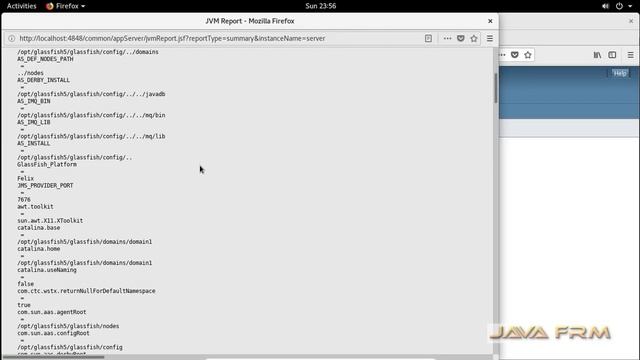Image resolution: width=640 pixels, height=360 pixels.
Task: Select AS_DERBY_INSTALL text line
Action: point(43,80)
